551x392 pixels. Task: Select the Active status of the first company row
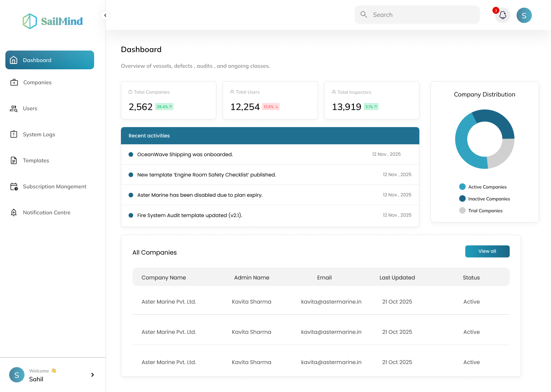click(x=471, y=302)
